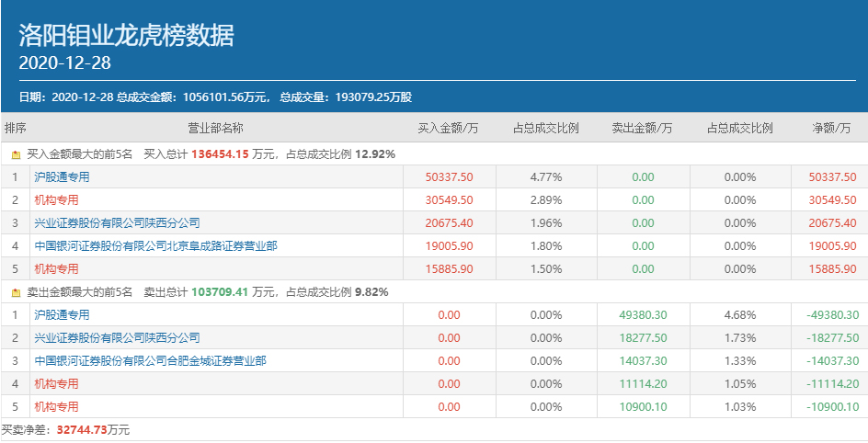
Task: Open 中国银河证券合肥金城证券营业部 link
Action: (150, 361)
